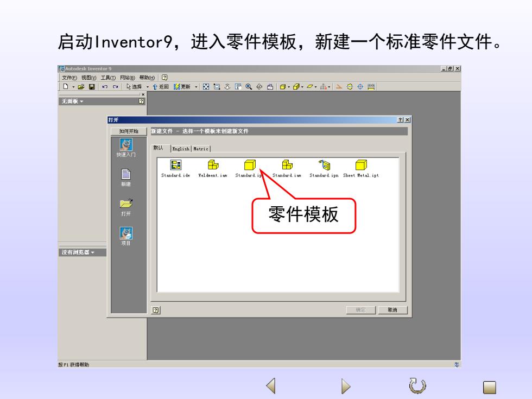
Task: Open the 工具(T) menu
Action: 108,78
